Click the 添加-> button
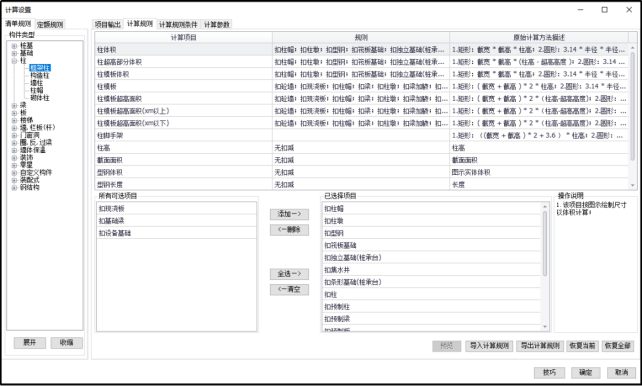Screen dimensions: 642x386 (x=289, y=214)
